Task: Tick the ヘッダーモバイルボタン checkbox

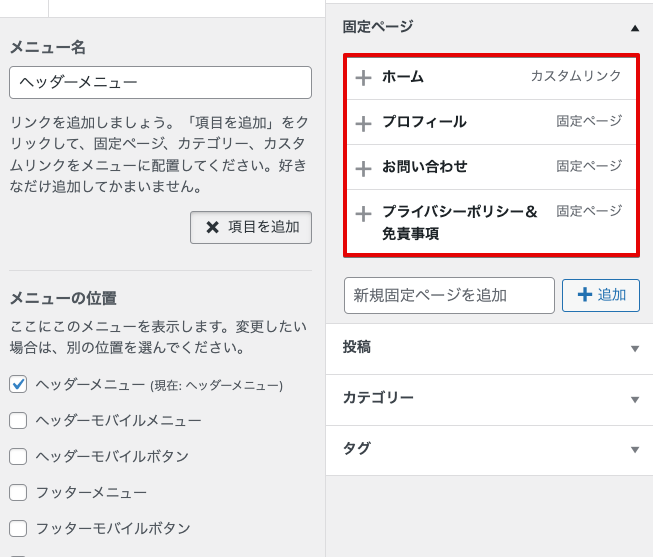Action: [x=18, y=456]
